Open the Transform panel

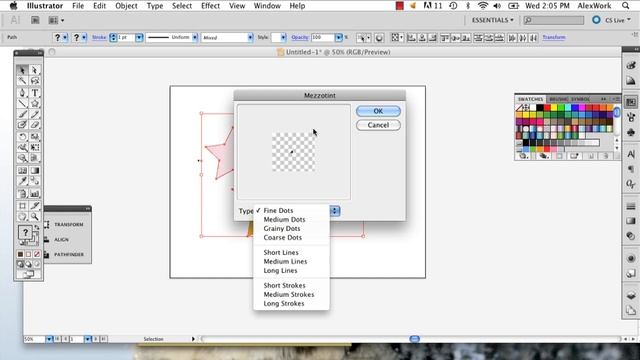pos(69,224)
